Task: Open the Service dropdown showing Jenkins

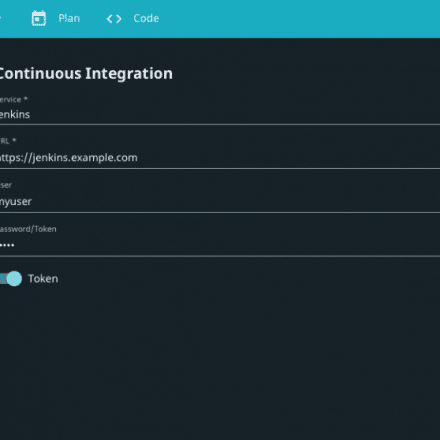Action: [220, 114]
